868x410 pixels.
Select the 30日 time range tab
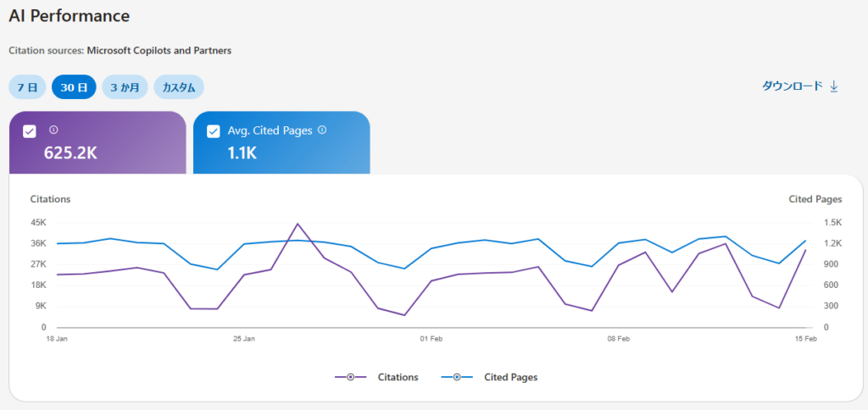74,87
